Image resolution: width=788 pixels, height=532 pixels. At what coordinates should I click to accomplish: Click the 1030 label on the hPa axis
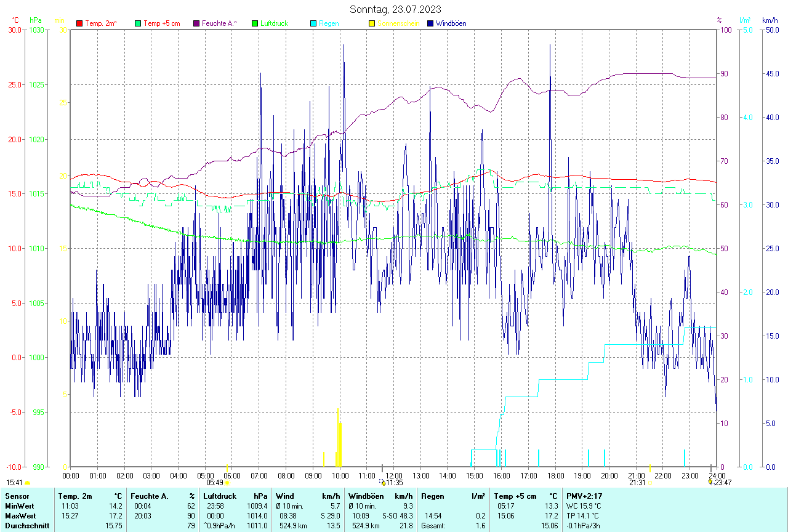click(38, 30)
